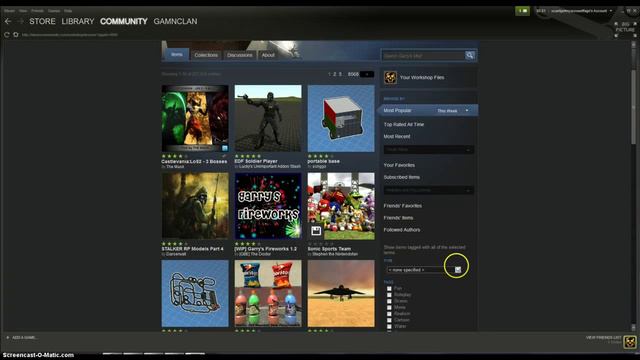Viewport: 640px width, 360px height.
Task: Open the STALKER RP Models Part 4 thumbnail
Action: [195, 206]
